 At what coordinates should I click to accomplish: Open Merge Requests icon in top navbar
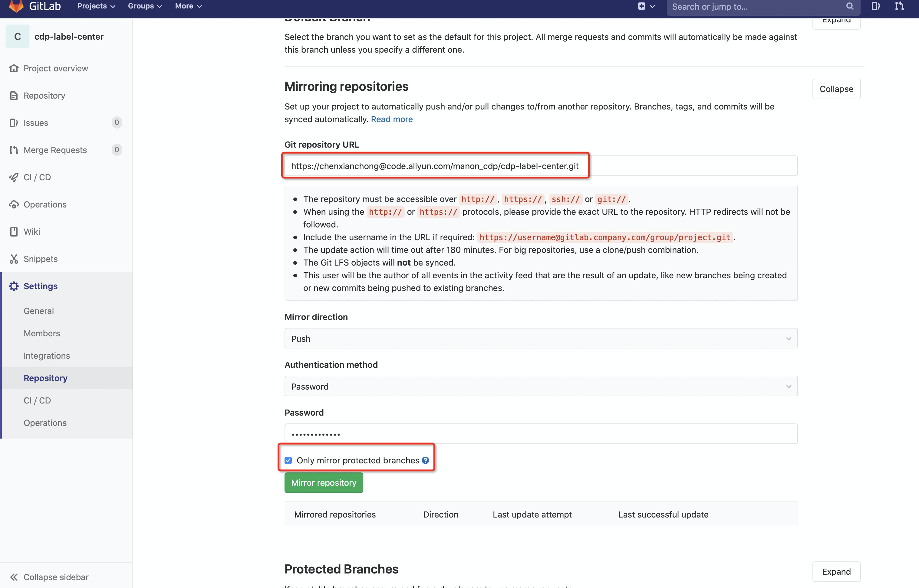899,6
